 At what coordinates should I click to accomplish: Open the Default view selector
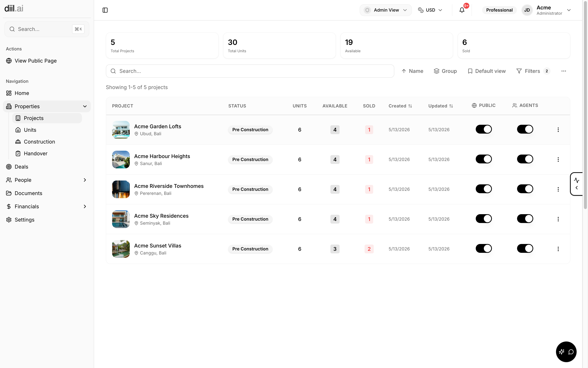pyautogui.click(x=487, y=71)
